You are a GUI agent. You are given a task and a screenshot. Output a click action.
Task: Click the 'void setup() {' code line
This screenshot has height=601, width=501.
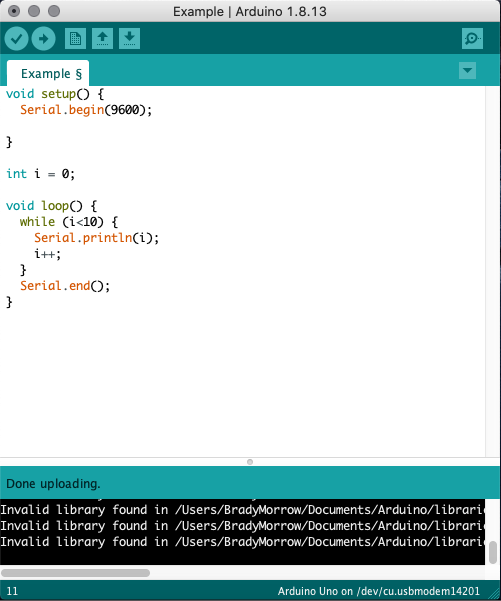[x=55, y=94]
